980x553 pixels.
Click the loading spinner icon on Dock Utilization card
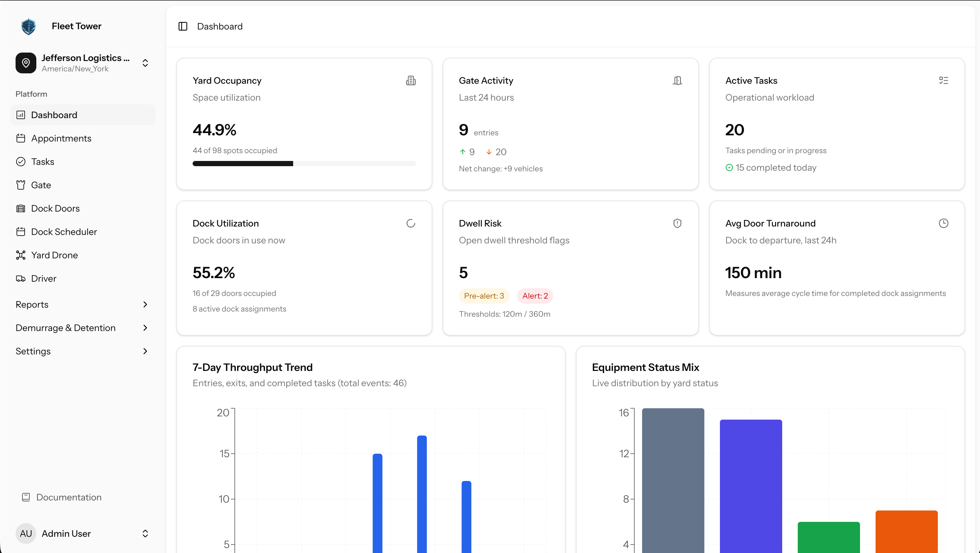(411, 223)
